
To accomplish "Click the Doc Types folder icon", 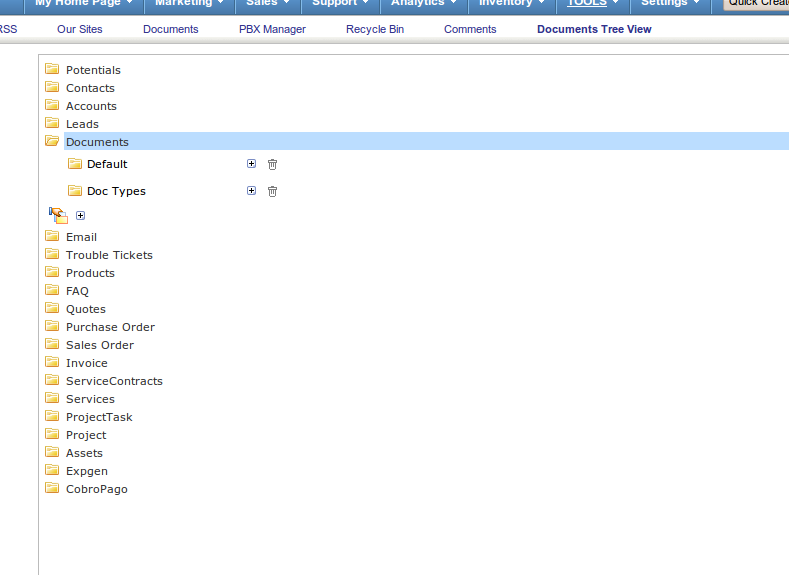I will pos(74,191).
